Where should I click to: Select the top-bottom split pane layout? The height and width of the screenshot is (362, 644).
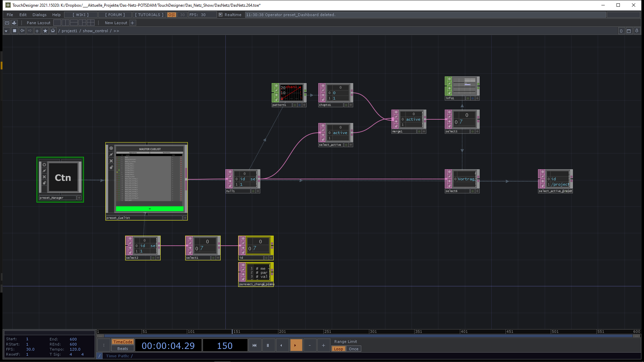[x=74, y=23]
